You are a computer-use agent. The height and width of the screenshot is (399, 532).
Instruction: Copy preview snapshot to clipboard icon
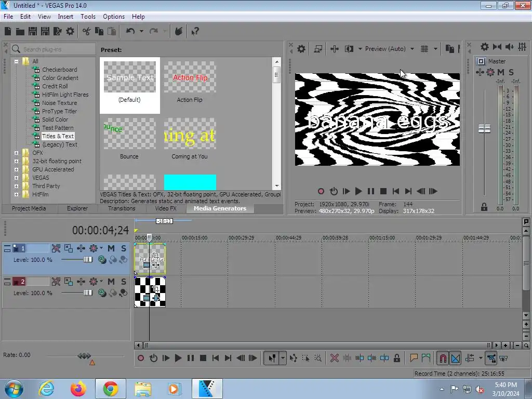click(449, 49)
